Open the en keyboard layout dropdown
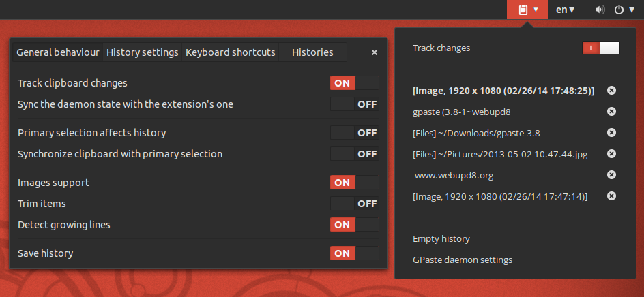Screen dimensions: 644x297 (x=565, y=10)
